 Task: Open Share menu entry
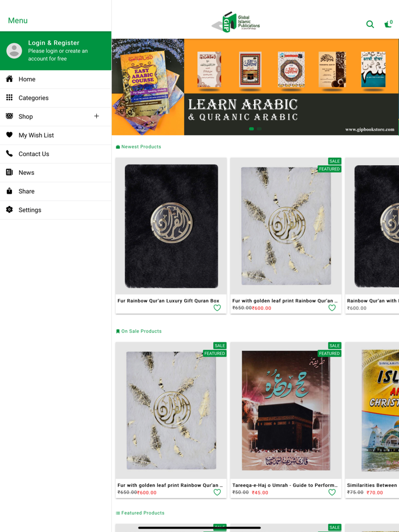point(56,191)
